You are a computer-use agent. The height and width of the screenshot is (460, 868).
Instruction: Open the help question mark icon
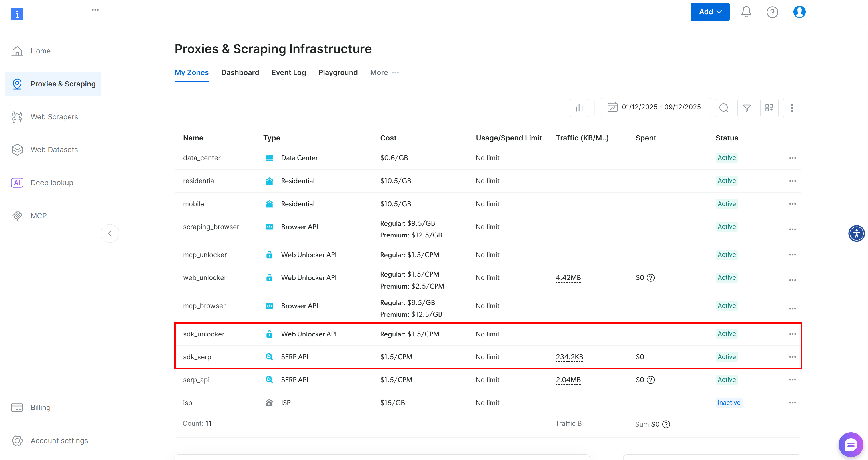click(772, 12)
